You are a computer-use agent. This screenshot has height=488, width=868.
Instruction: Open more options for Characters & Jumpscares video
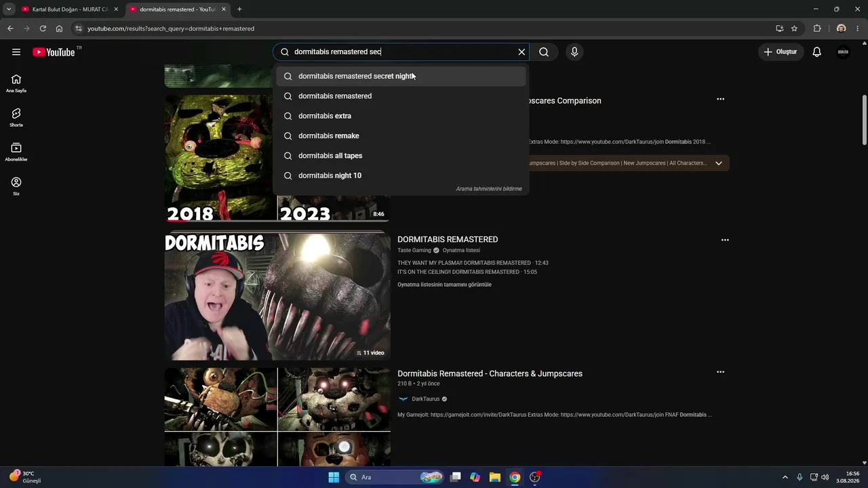(x=720, y=372)
